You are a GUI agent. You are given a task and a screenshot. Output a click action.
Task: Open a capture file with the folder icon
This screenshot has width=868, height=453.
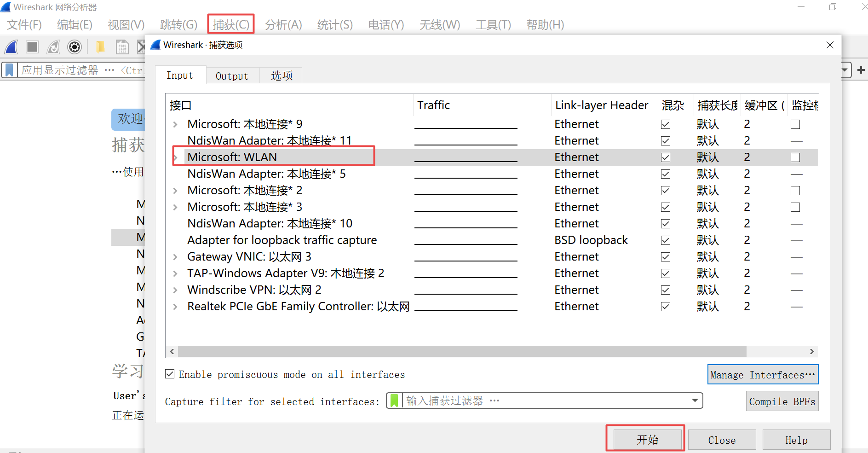[x=100, y=47]
